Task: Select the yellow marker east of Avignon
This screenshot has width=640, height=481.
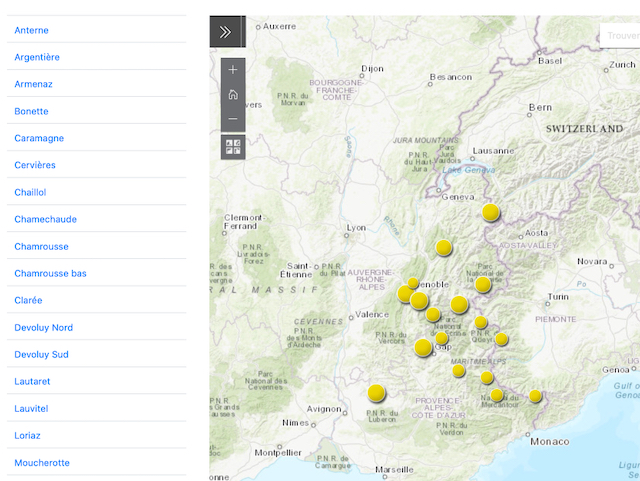Action: point(376,393)
